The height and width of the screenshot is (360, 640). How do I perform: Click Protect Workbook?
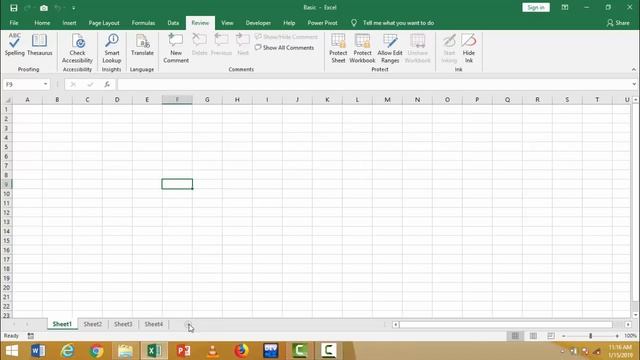pyautogui.click(x=362, y=48)
